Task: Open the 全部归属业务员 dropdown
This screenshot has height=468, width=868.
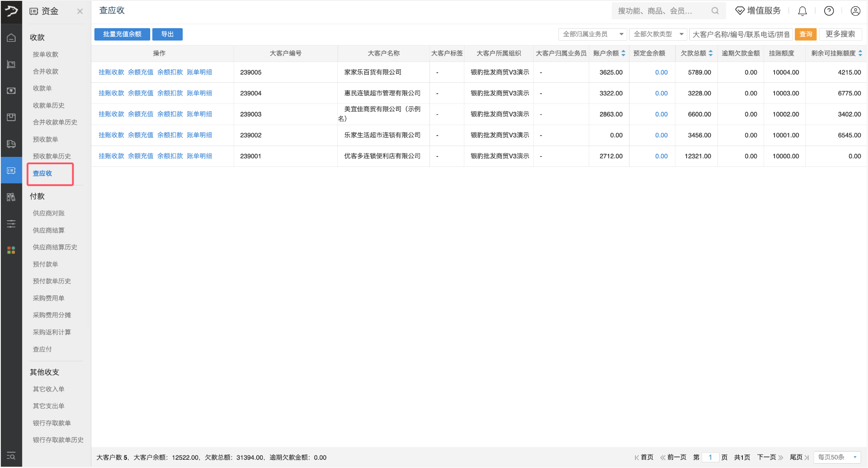Action: click(x=592, y=34)
